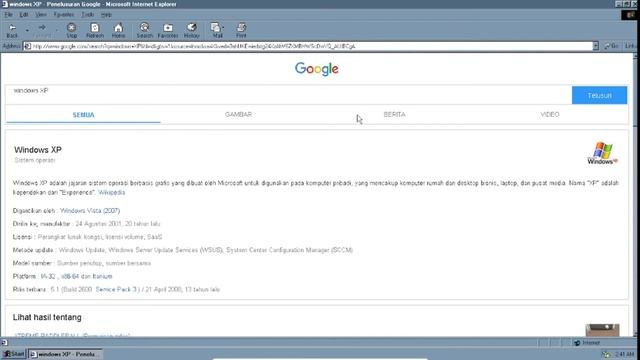This screenshot has width=640, height=360.
Task: Open the Windows Vista (2007) link
Action: (x=90, y=211)
